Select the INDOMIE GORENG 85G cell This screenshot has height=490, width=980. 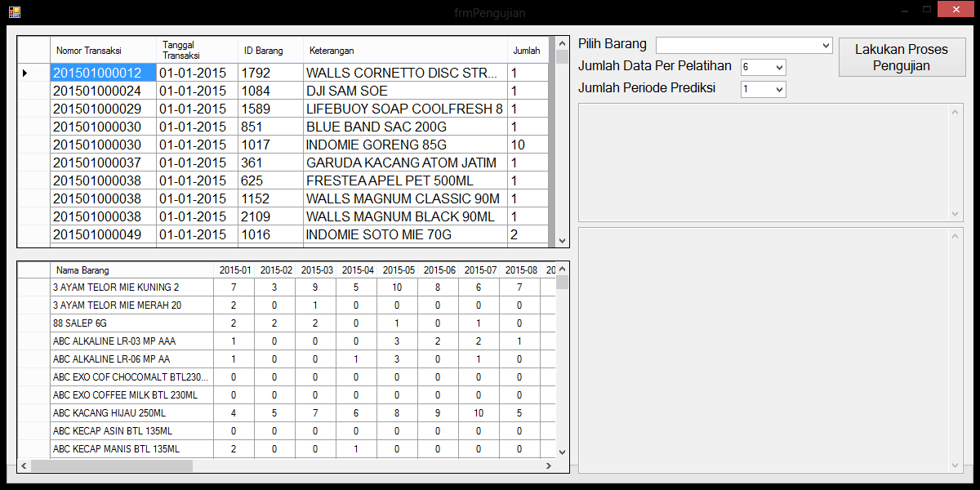pos(404,145)
